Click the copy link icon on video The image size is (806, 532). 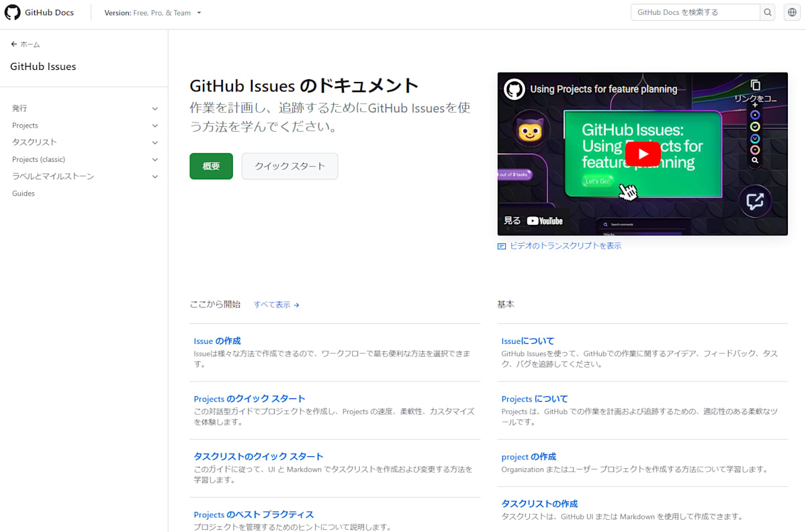tap(755, 85)
